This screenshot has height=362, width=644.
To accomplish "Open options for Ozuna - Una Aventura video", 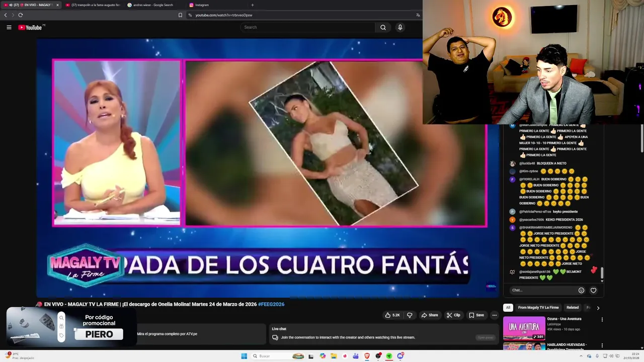I will point(602,319).
